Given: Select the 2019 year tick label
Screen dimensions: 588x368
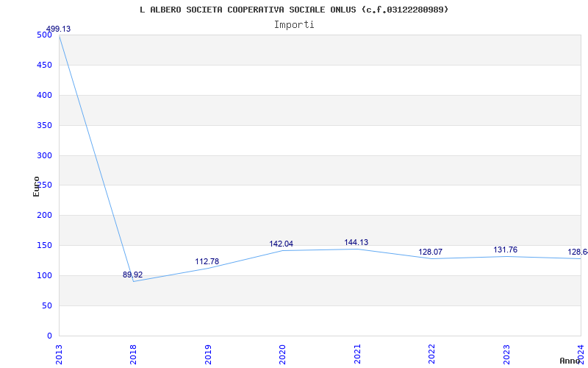Looking at the screenshot, I should pyautogui.click(x=208, y=354).
